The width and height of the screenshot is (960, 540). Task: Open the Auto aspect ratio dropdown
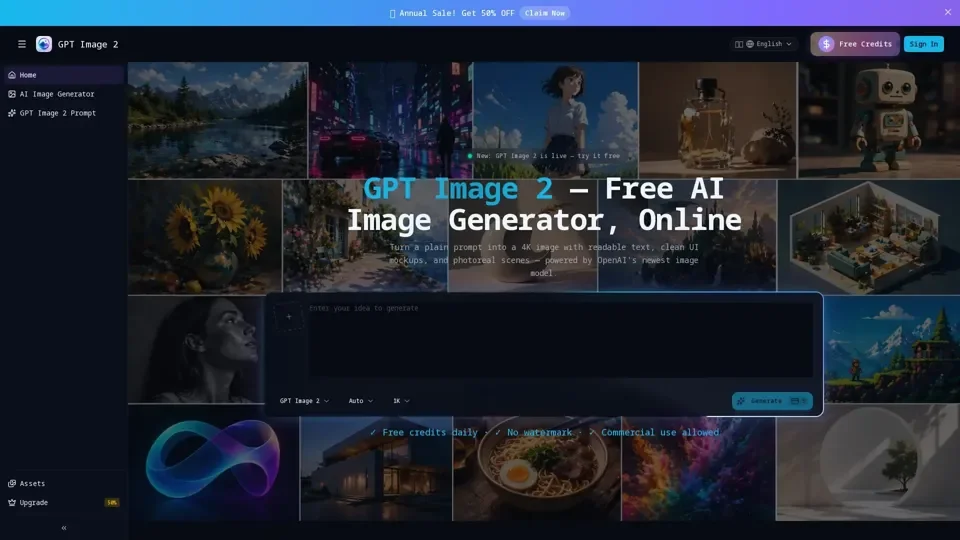click(361, 400)
